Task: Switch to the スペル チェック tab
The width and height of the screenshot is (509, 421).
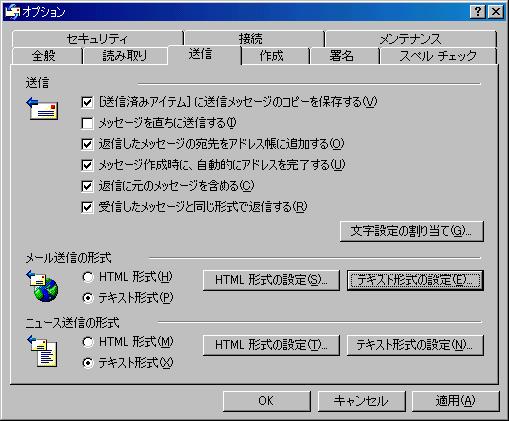Action: pos(438,56)
